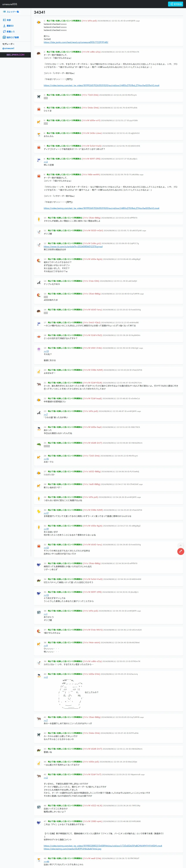Follow the >>17 anchor in post 30
The image size is (186, 868).
click(46, 513)
